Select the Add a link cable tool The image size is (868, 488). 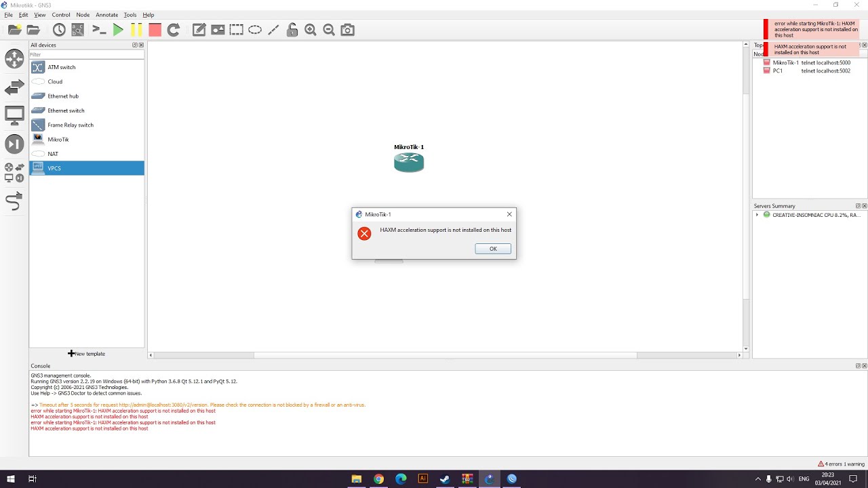tap(14, 201)
